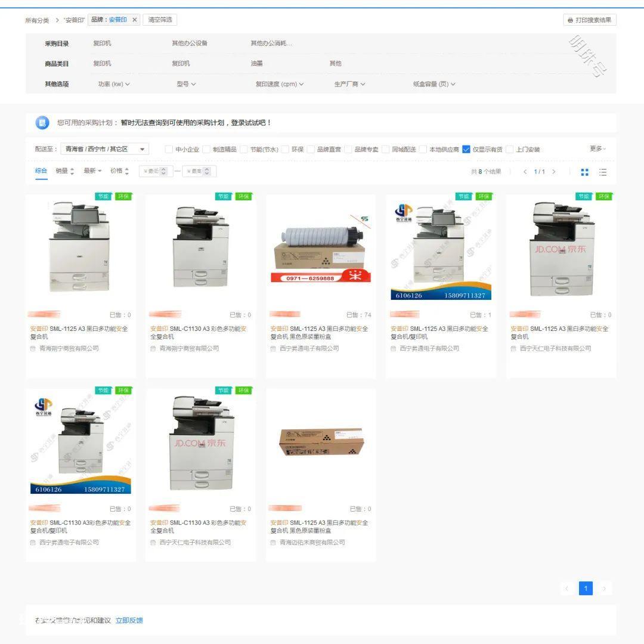Go to previous results page arrow beside 1/1

pos(525,172)
